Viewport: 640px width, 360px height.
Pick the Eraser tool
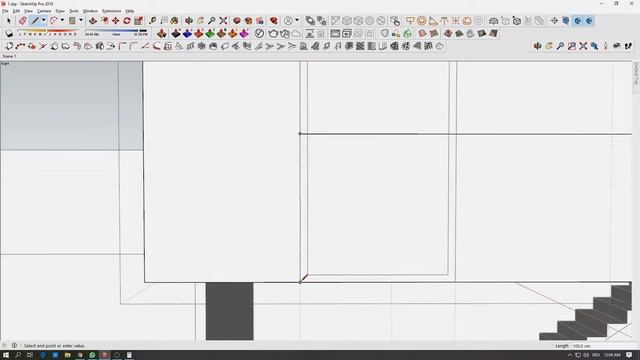[22, 20]
